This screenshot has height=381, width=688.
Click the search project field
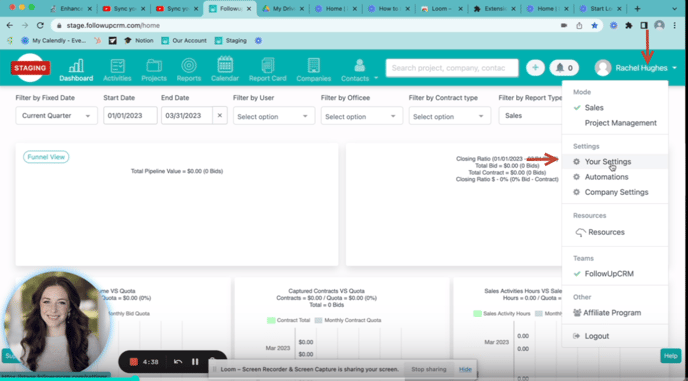pos(452,68)
